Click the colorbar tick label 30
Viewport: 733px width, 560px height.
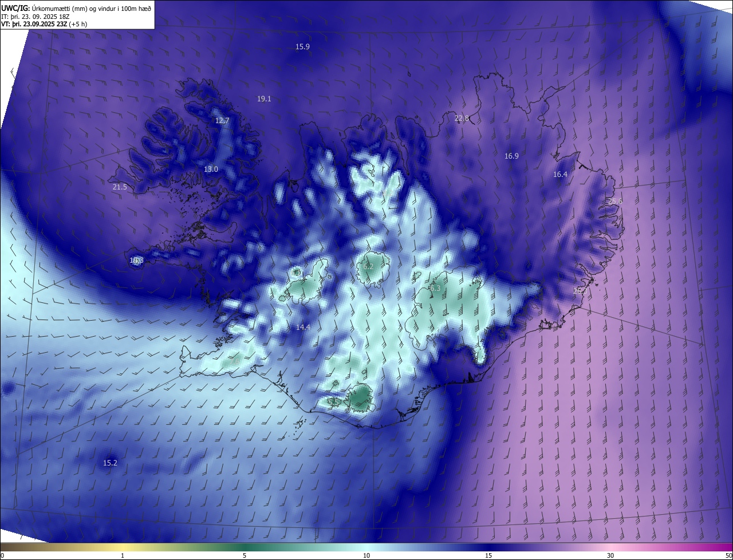click(x=610, y=555)
